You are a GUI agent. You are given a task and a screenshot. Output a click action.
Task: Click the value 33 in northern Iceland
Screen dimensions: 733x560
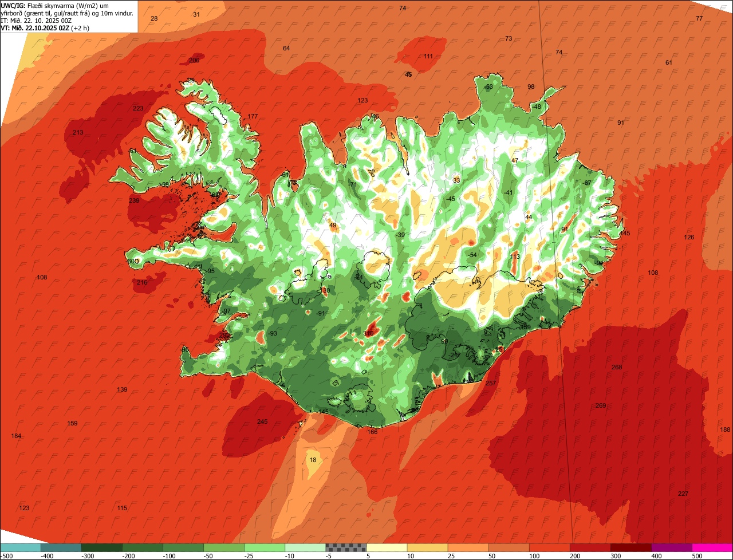coord(456,180)
